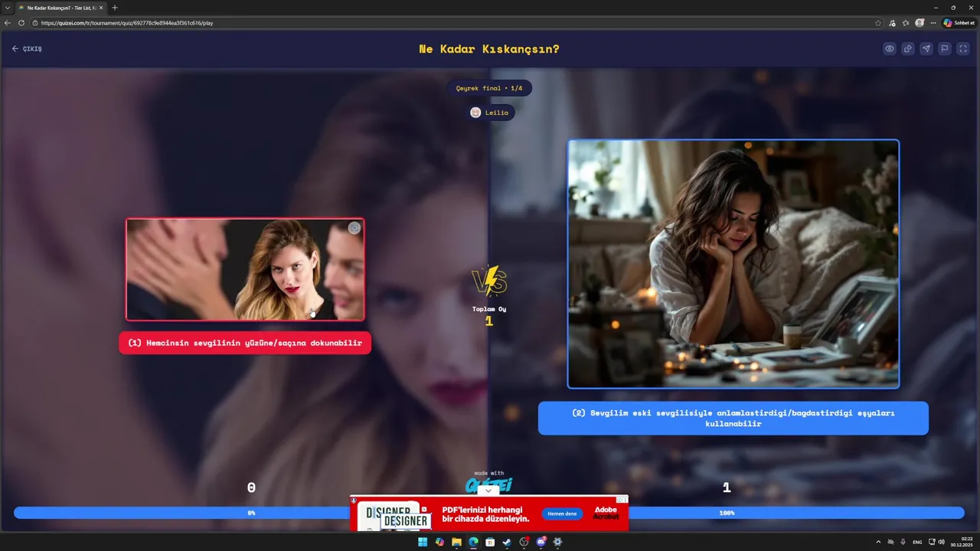
Task: Enter fullscreen with the corner-brackets icon
Action: click(963, 49)
